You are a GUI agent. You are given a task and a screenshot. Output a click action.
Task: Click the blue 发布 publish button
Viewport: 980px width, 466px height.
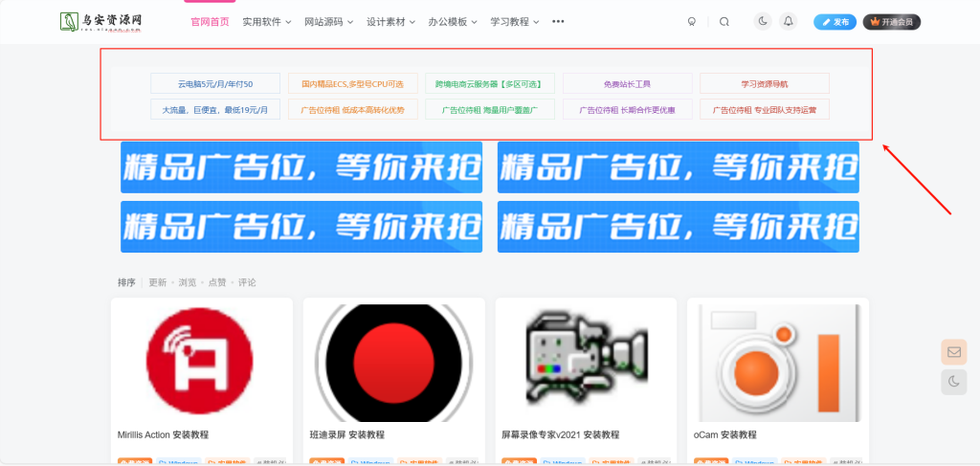point(835,22)
